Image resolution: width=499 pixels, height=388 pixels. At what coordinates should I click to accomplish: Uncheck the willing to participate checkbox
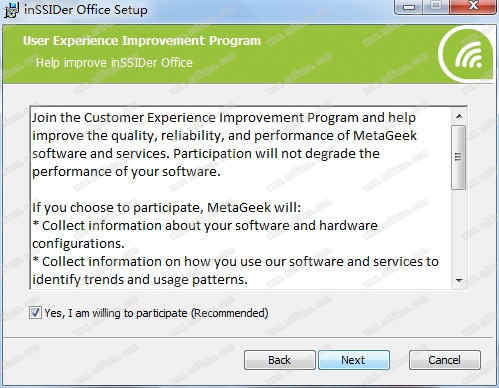(35, 313)
